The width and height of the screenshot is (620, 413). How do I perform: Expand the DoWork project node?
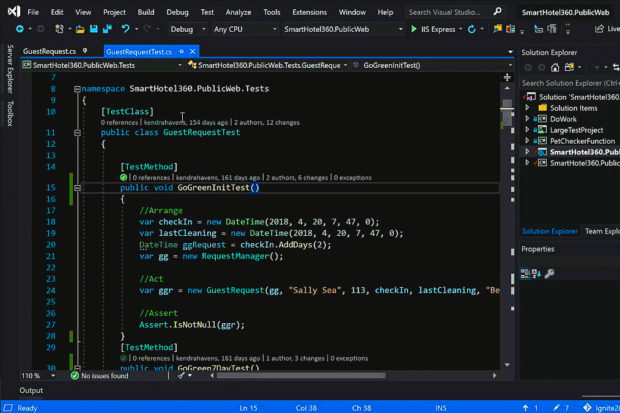click(527, 119)
